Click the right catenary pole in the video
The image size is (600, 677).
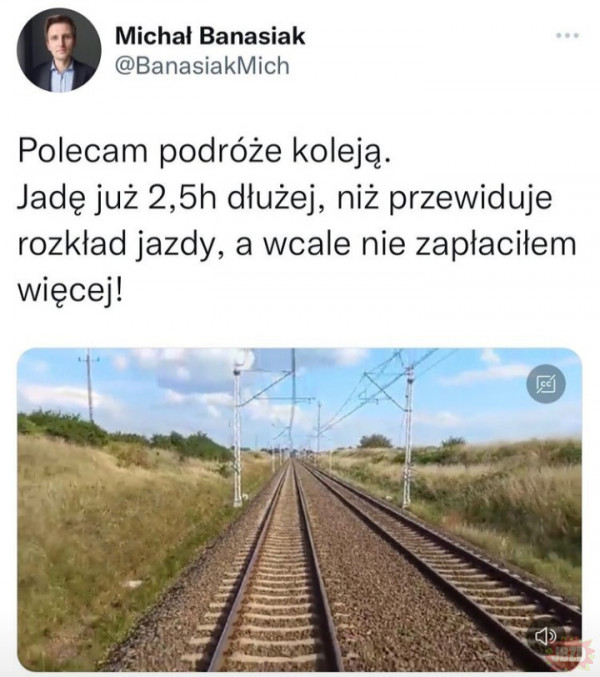[x=408, y=436]
